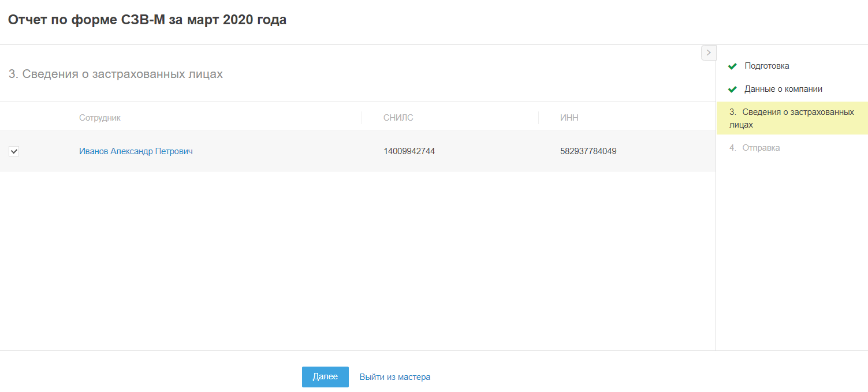
Task: Go to the Данные о компании step
Action: (x=783, y=89)
